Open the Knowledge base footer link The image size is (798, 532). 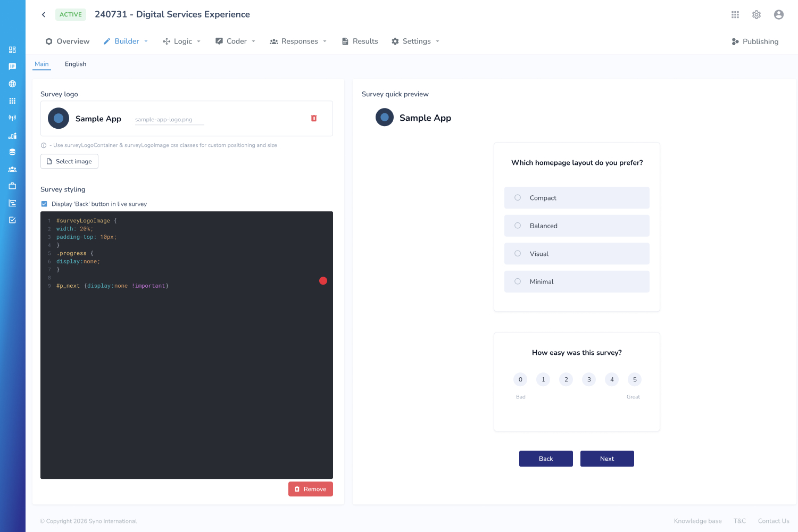(698, 521)
